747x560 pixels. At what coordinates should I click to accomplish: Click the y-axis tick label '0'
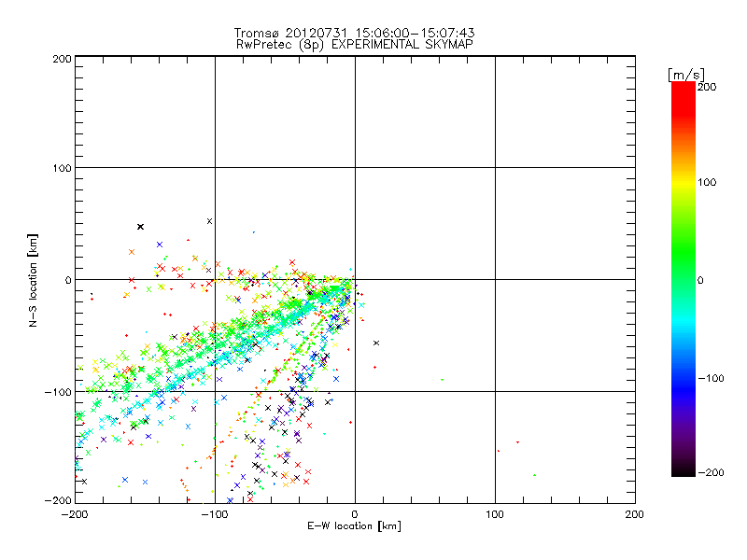click(x=68, y=280)
